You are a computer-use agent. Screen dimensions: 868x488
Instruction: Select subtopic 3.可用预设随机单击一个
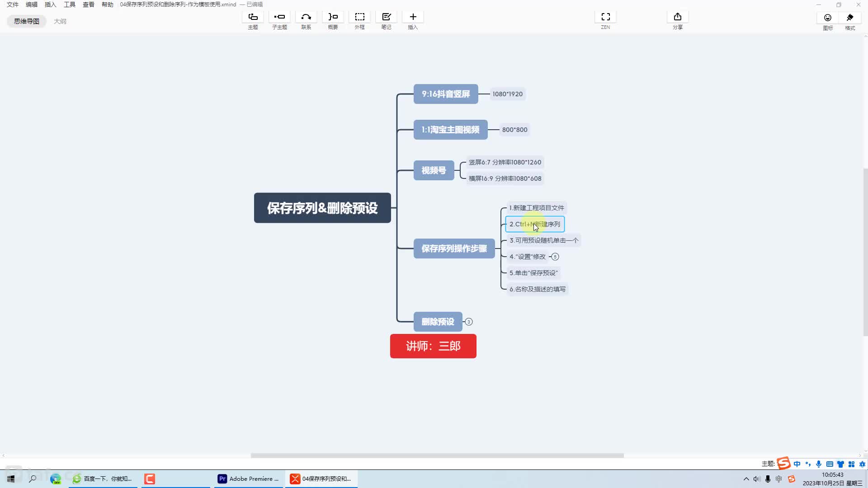click(544, 240)
